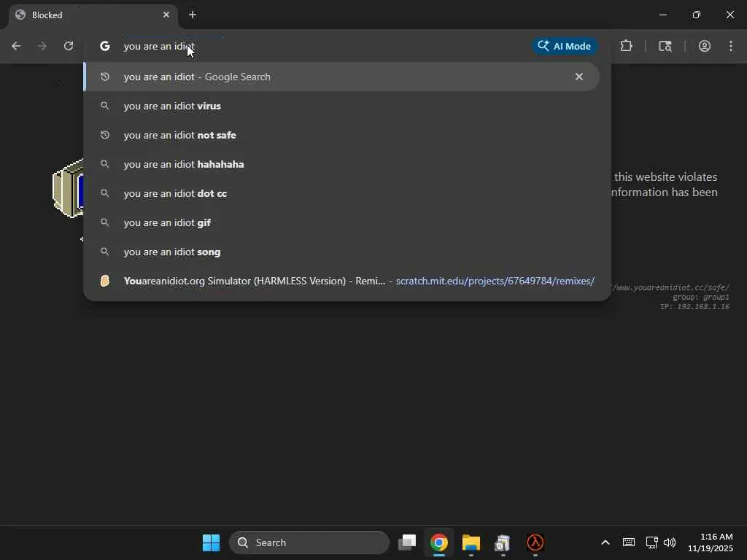Open the Windows Start menu
Screen dimensions: 747x560
[x=211, y=542]
